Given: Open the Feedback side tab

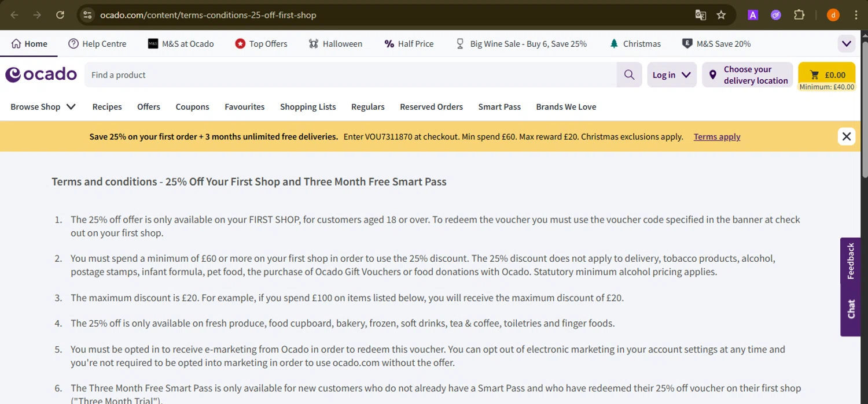Looking at the screenshot, I should (850, 261).
